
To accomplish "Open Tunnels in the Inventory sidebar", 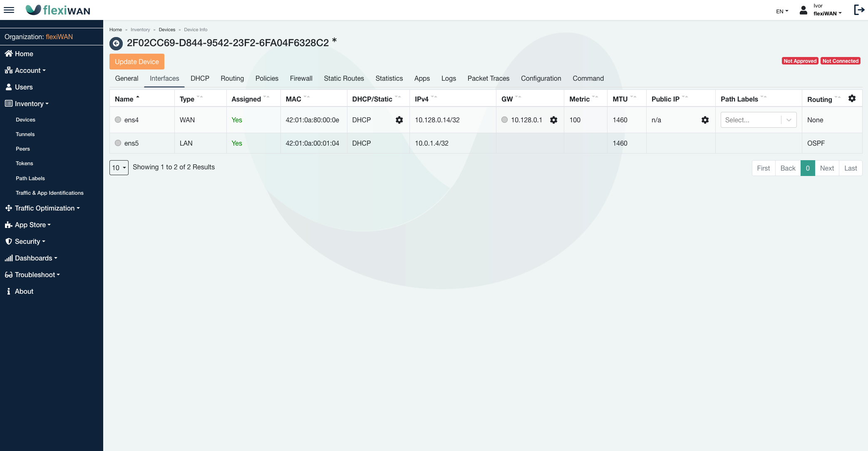I will tap(25, 134).
